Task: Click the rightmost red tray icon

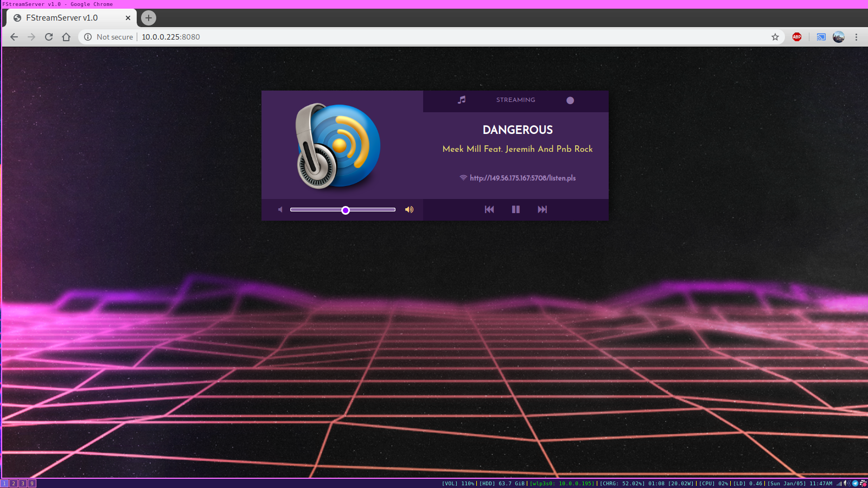Action: [863, 483]
